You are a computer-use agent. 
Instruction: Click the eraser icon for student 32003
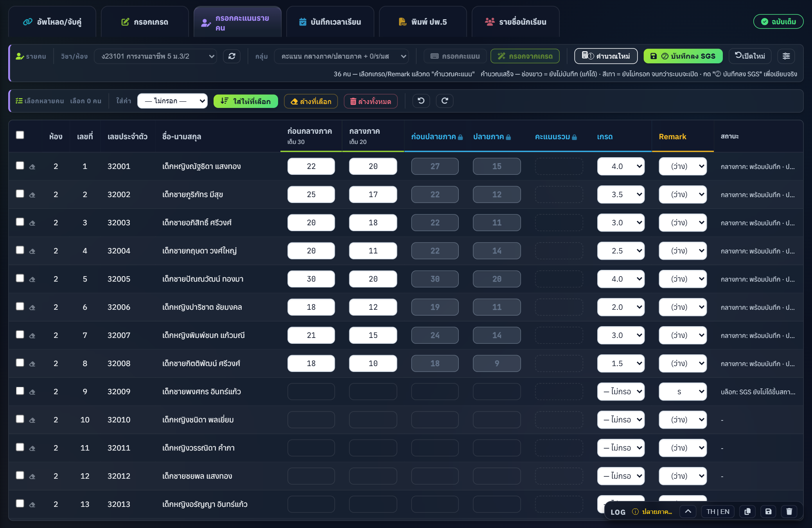(32, 223)
